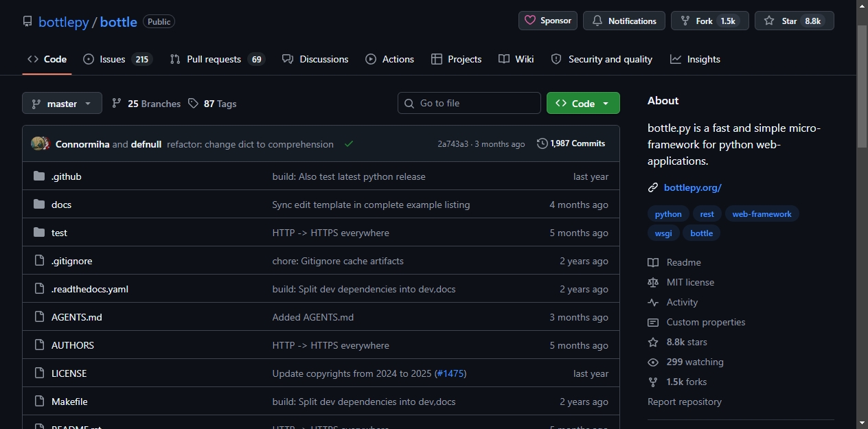Click the docs folder icon
Viewport: 868px width, 429px height.
tap(39, 205)
